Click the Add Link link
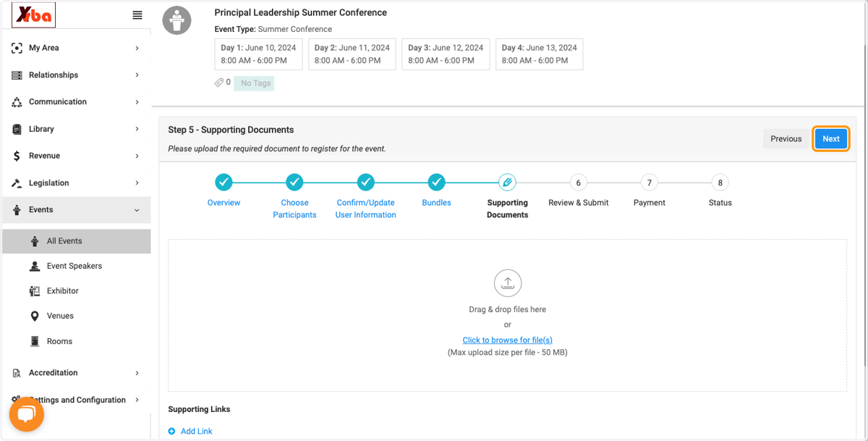 (x=197, y=432)
